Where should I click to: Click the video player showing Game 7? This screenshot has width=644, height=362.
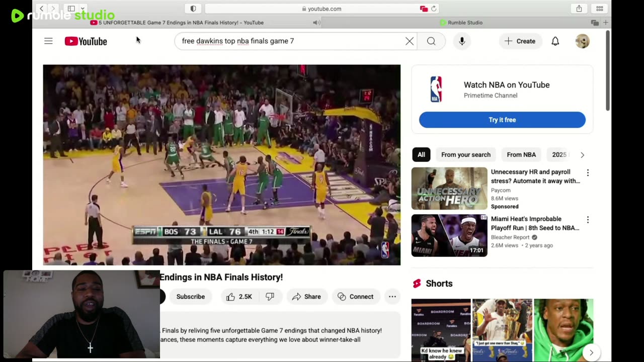point(222,165)
